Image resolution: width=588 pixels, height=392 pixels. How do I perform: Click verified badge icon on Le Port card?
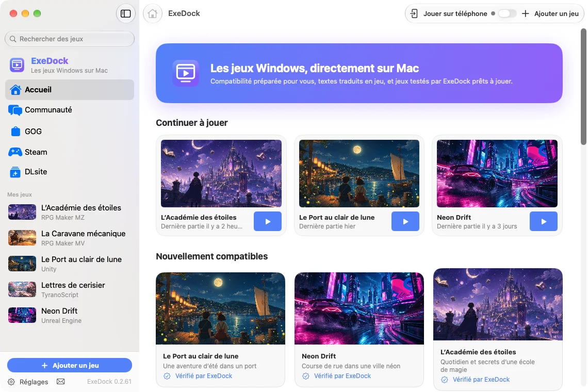(167, 376)
